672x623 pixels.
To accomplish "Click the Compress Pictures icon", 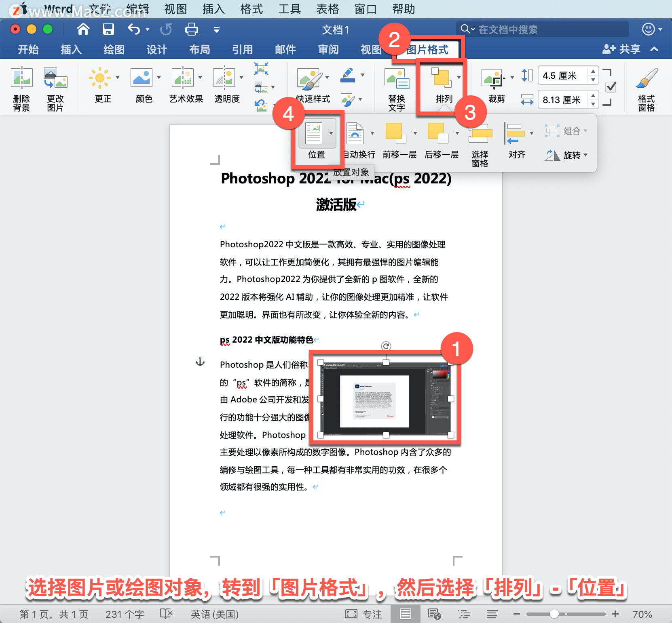I will click(261, 69).
